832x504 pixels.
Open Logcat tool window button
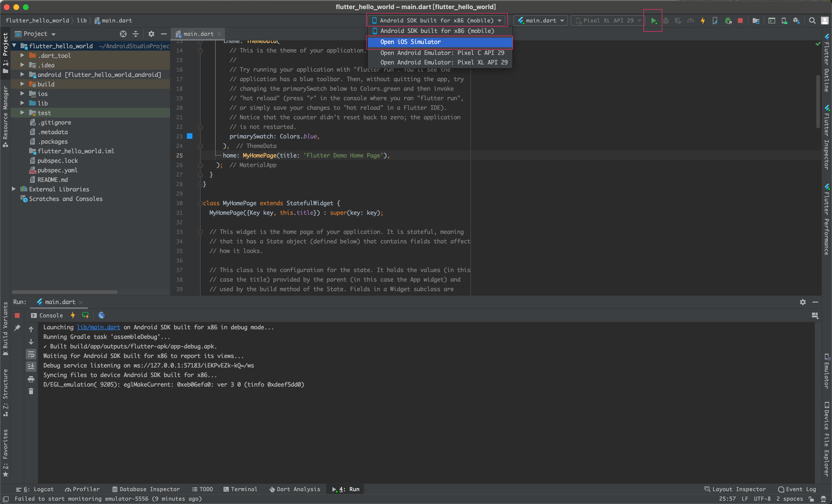click(x=35, y=489)
